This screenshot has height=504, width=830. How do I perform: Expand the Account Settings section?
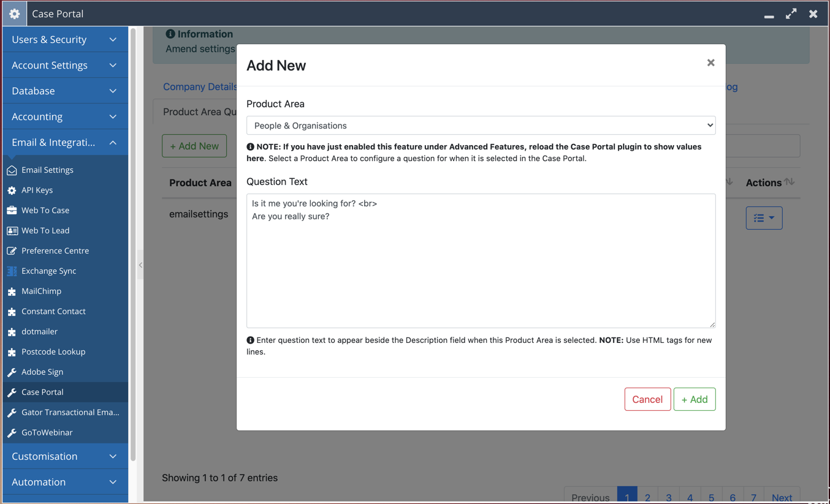coord(65,65)
